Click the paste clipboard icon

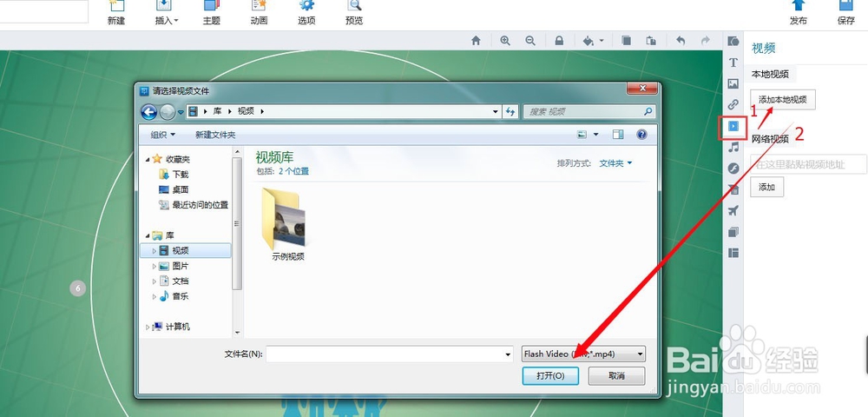[x=652, y=41]
